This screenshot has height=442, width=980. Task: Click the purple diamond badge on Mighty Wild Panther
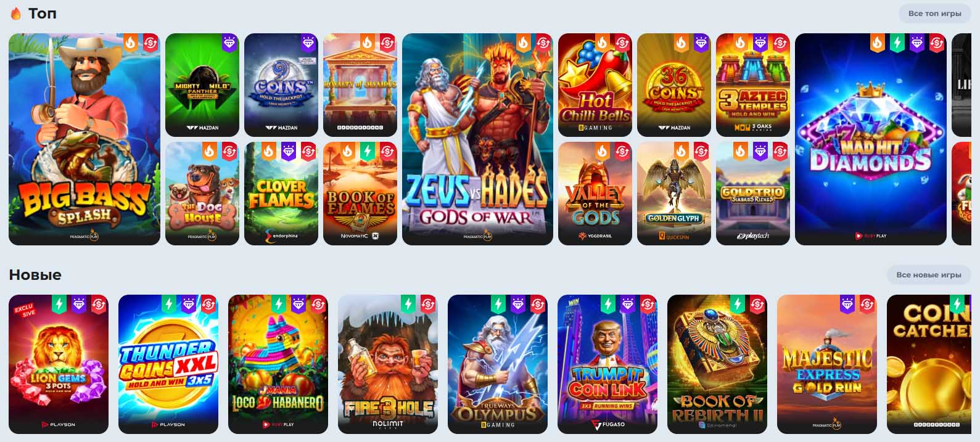229,43
